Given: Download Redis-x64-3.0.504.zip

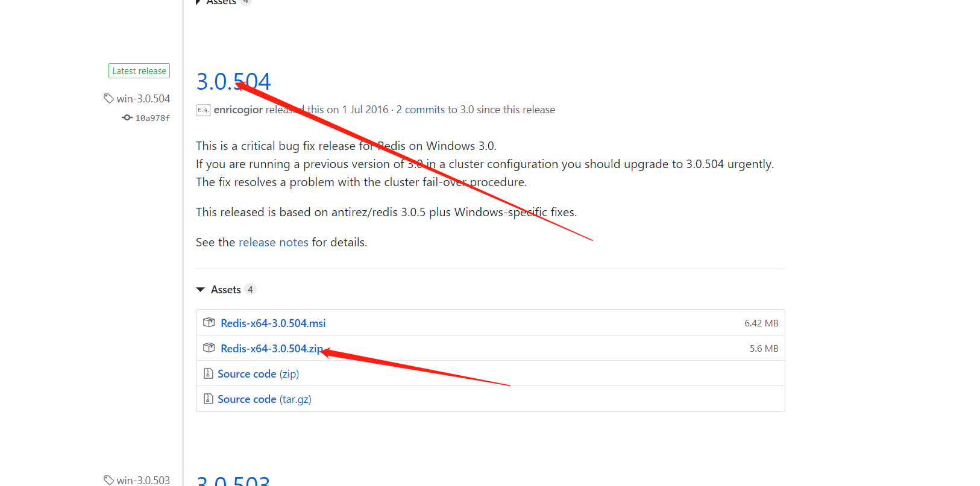Looking at the screenshot, I should [x=272, y=349].
